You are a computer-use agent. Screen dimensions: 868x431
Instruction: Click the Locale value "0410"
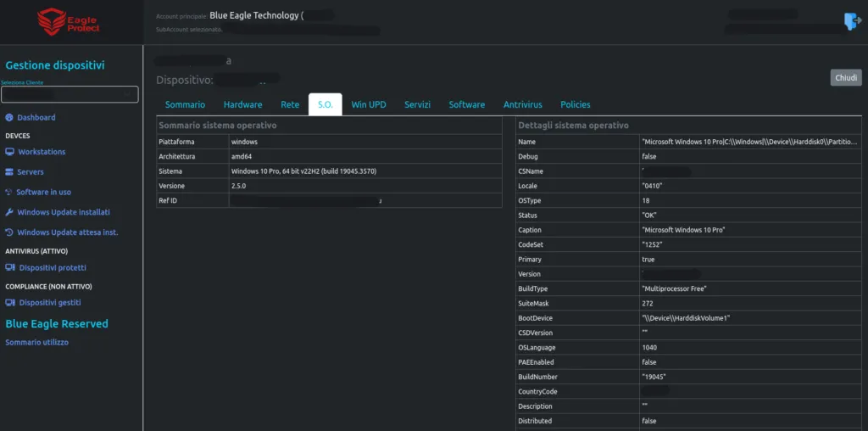click(x=652, y=186)
